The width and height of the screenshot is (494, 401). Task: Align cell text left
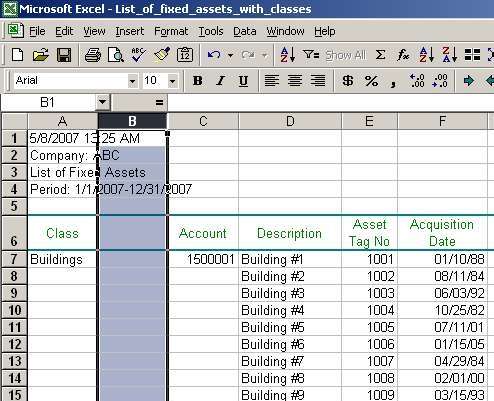(272, 80)
